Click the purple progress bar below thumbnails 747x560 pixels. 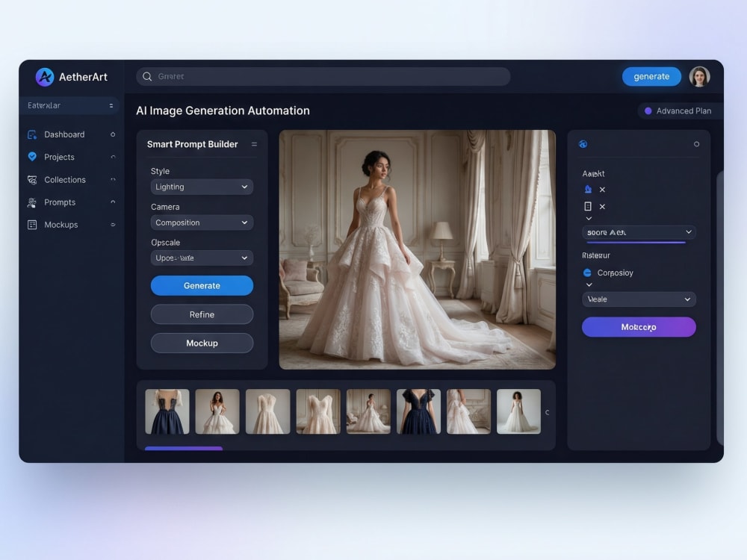coord(184,448)
